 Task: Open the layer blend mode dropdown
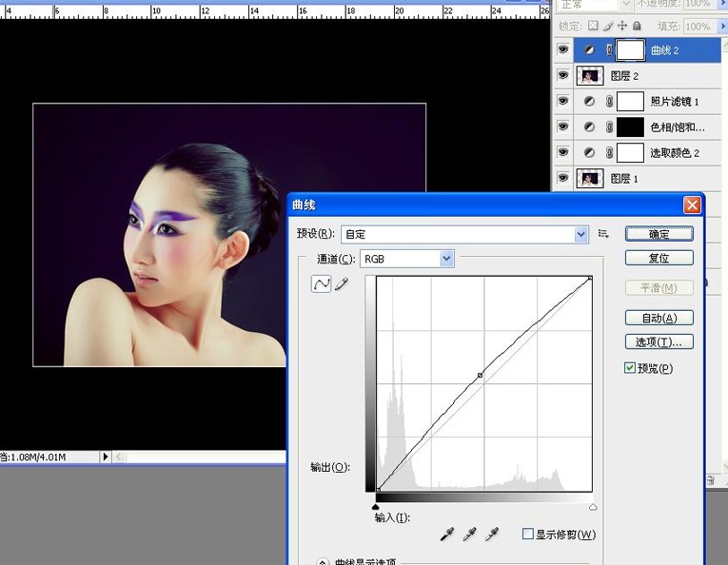pyautogui.click(x=626, y=4)
